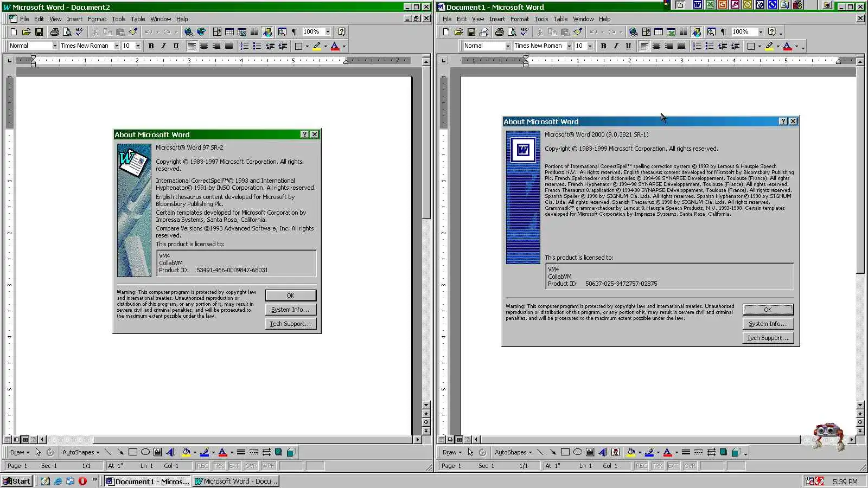
Task: Open the Style dropdown in Word 2000 window
Action: [508, 46]
